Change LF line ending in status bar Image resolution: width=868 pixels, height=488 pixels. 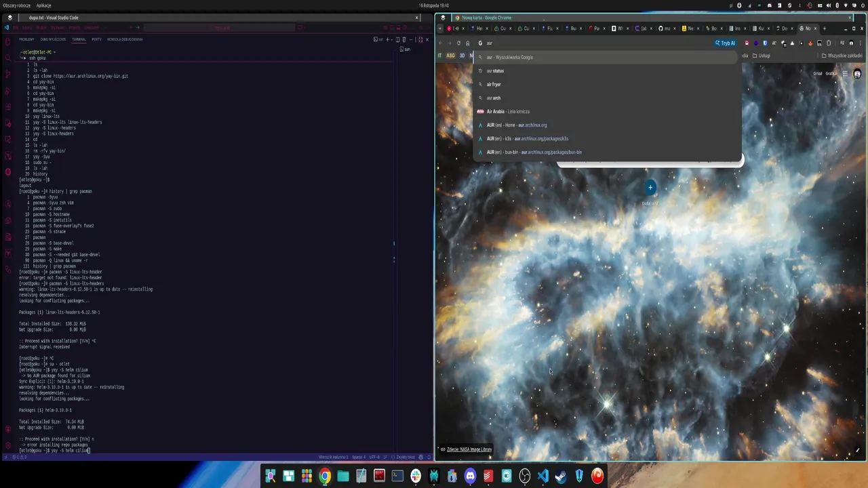385,457
